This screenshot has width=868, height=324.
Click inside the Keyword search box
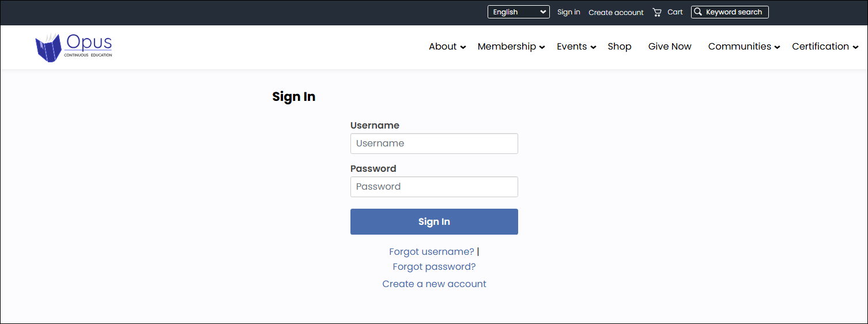pyautogui.click(x=734, y=12)
